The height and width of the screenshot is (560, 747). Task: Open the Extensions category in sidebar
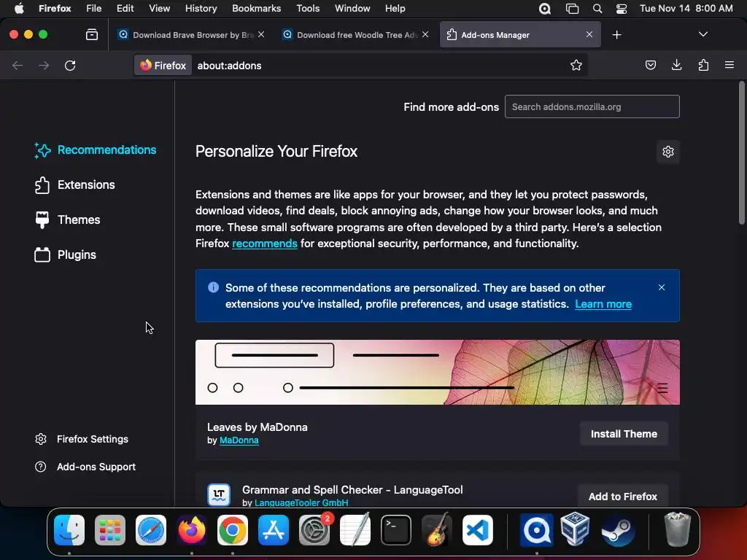tap(75, 184)
